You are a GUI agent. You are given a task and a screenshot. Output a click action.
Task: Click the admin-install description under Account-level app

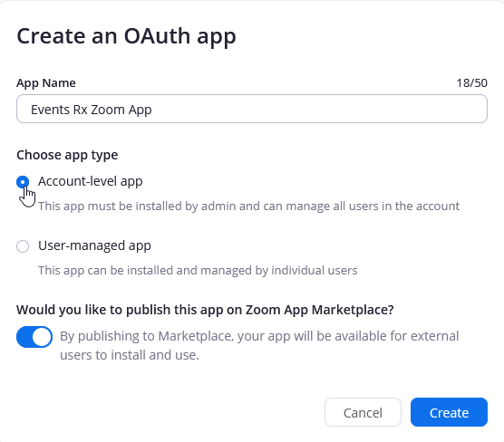click(248, 207)
